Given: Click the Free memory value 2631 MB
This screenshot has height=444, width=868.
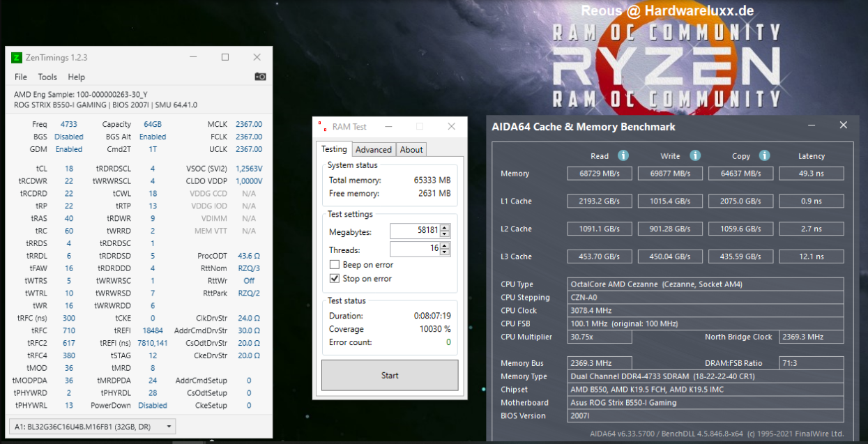Looking at the screenshot, I should [434, 193].
